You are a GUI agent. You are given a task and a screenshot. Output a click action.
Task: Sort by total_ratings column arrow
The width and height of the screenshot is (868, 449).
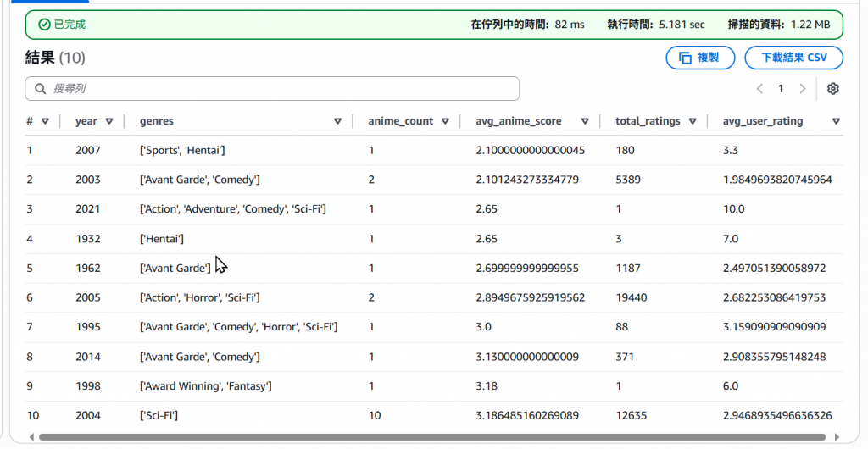pos(693,121)
